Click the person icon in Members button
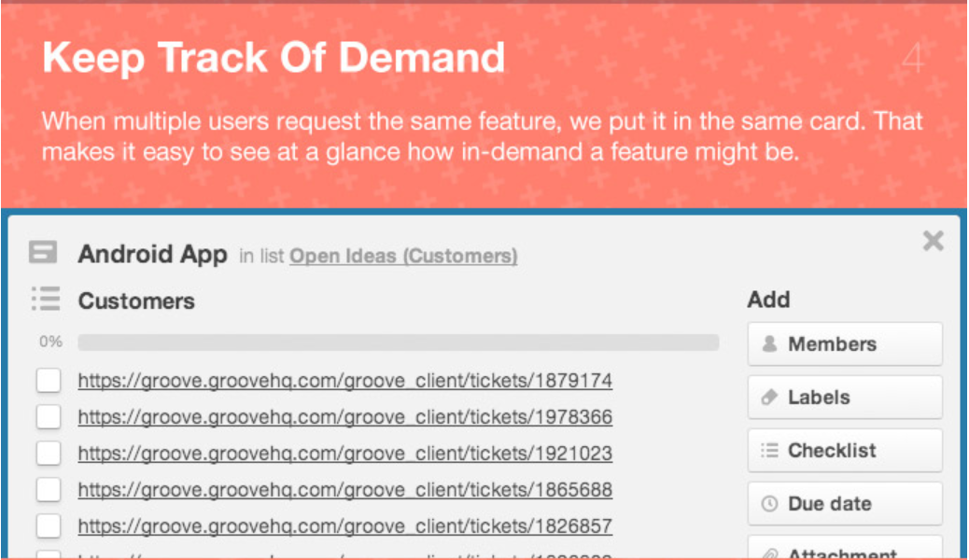The image size is (969, 560). (x=770, y=344)
